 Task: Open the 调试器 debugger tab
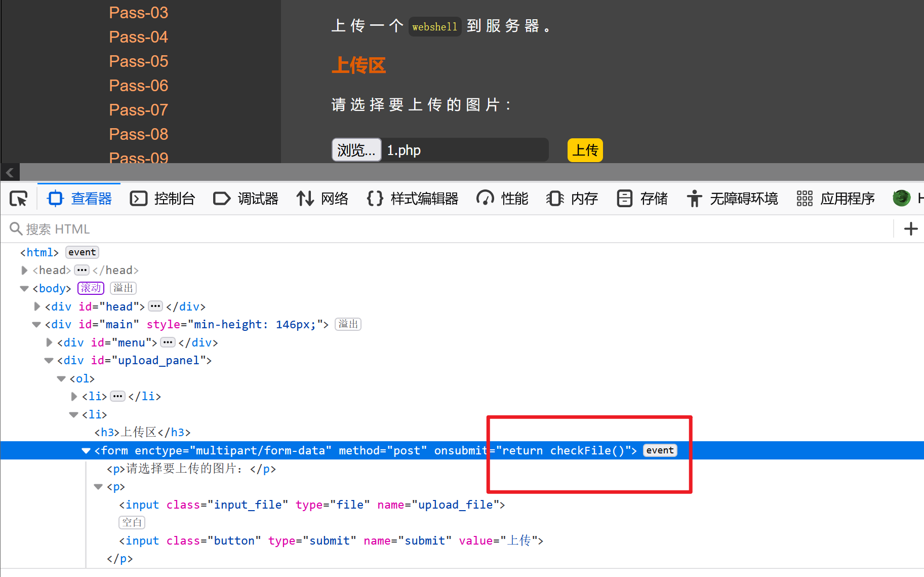click(246, 199)
